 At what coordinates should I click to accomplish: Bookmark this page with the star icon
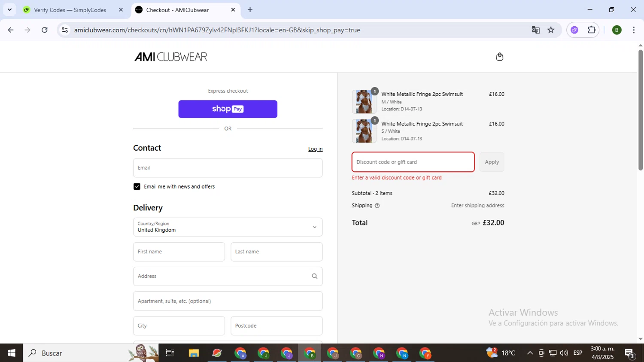pyautogui.click(x=551, y=30)
